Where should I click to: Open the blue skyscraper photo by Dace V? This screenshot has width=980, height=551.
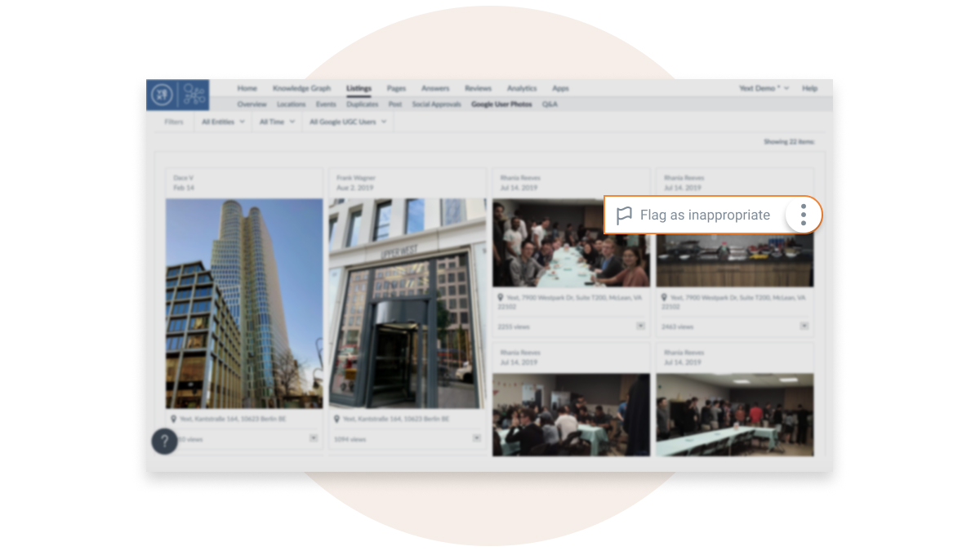(244, 303)
